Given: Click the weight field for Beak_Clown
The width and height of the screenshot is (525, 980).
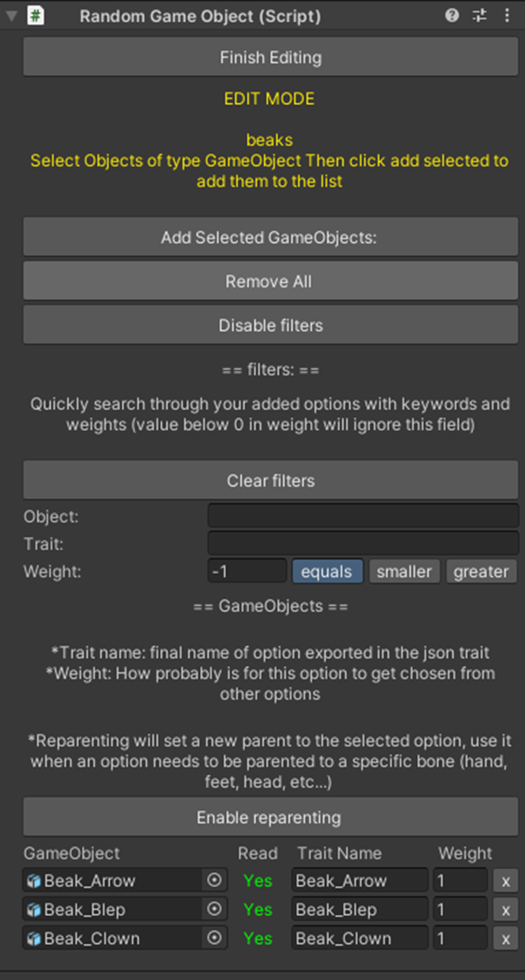Looking at the screenshot, I should pos(461,938).
